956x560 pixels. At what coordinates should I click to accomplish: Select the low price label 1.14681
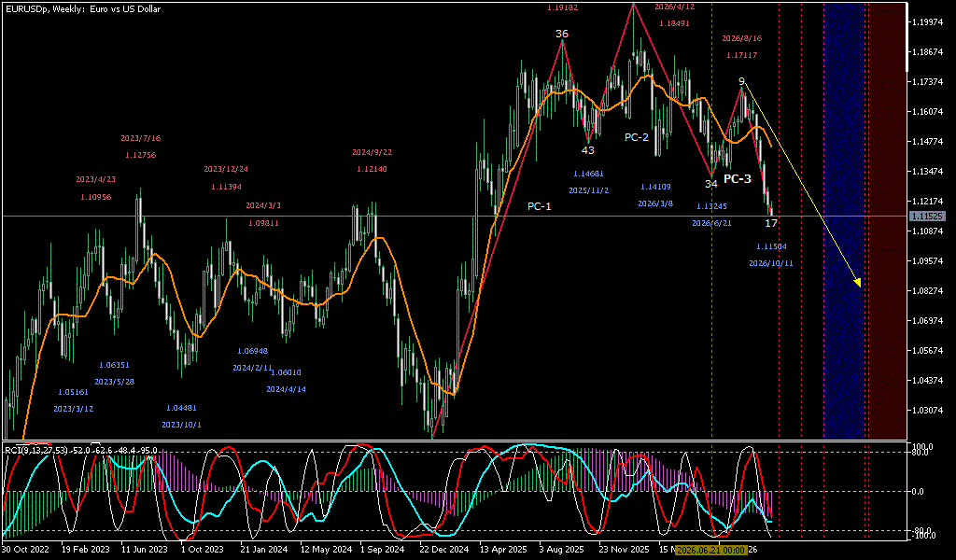(589, 174)
